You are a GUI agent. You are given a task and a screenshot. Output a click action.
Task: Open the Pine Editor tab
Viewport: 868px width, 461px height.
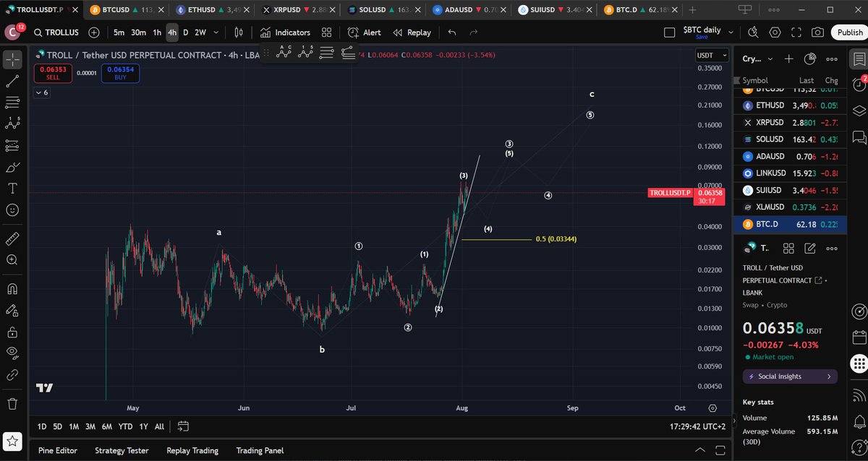click(x=57, y=450)
